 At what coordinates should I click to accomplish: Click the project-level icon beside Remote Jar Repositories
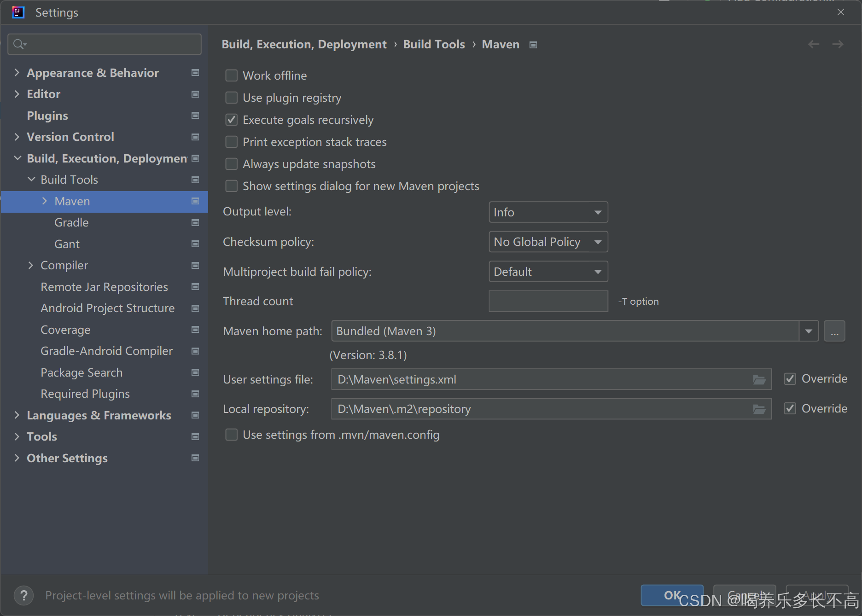(195, 287)
